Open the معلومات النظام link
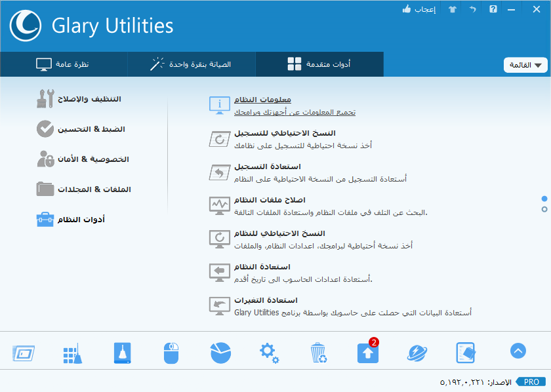Viewport: 551px width, 392px height. point(262,100)
